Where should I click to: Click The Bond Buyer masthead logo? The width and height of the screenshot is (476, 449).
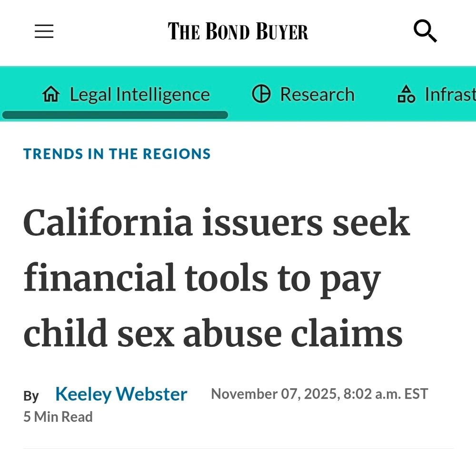(x=237, y=31)
